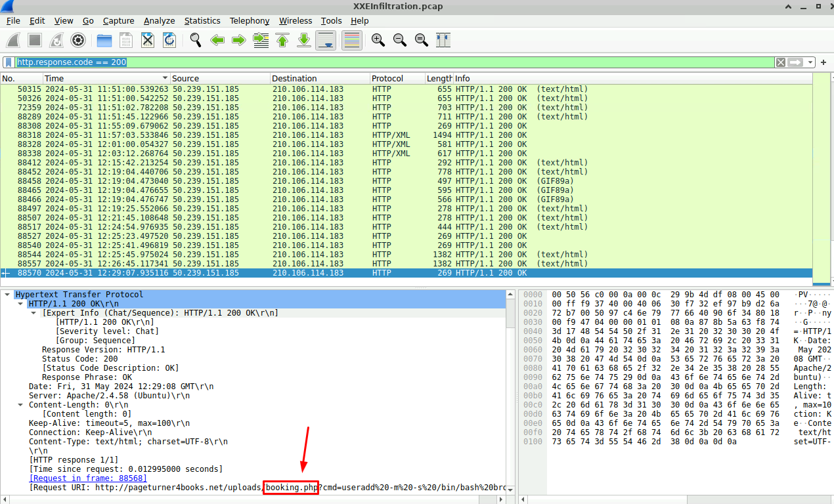Select packet number 88318 row

coord(406,135)
